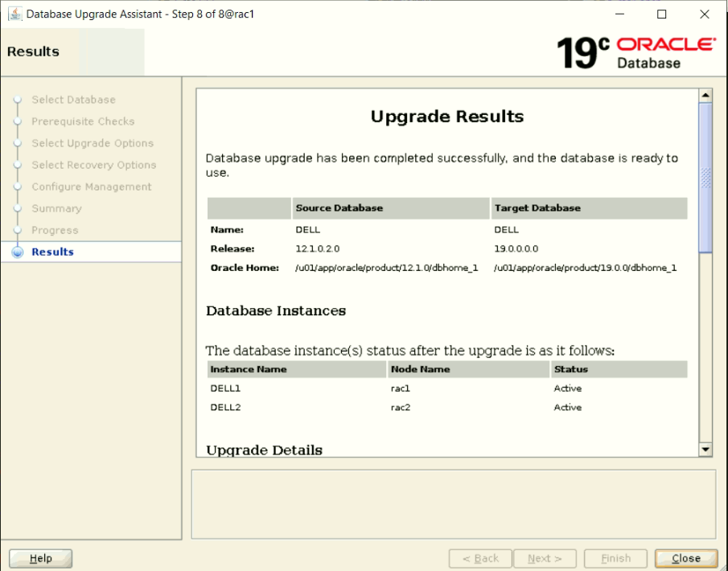The width and height of the screenshot is (728, 571).
Task: Click the Source Database column header
Action: coord(391,208)
